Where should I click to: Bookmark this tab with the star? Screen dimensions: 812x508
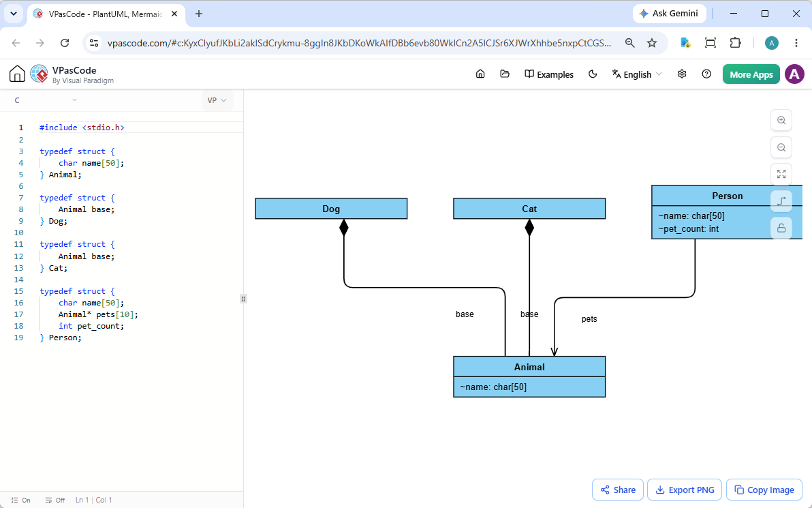coord(652,43)
